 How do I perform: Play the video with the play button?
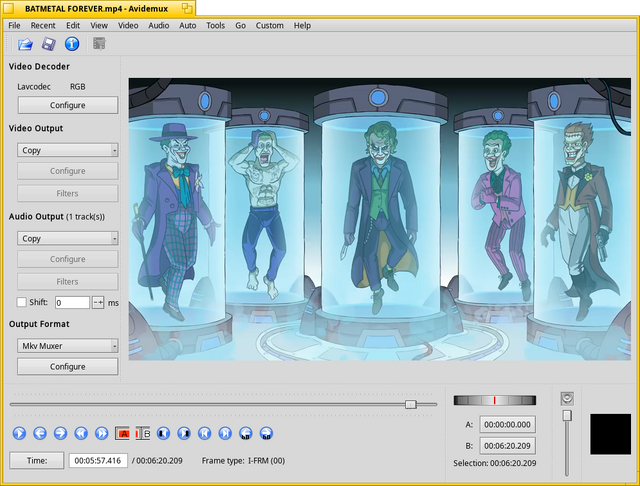19,433
